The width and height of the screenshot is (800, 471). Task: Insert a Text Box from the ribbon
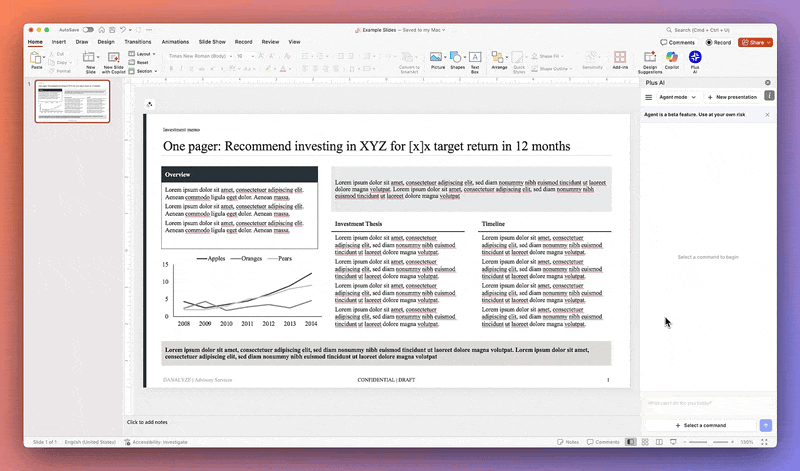pos(476,60)
